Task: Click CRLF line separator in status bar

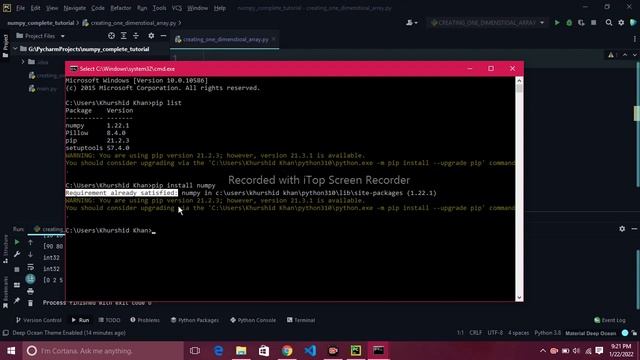Action: (x=476, y=333)
